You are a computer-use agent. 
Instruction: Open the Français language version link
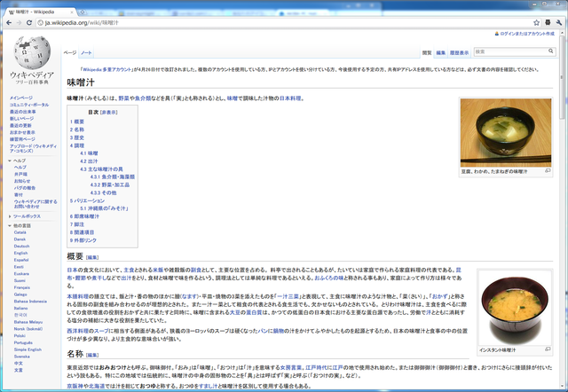[22, 287]
